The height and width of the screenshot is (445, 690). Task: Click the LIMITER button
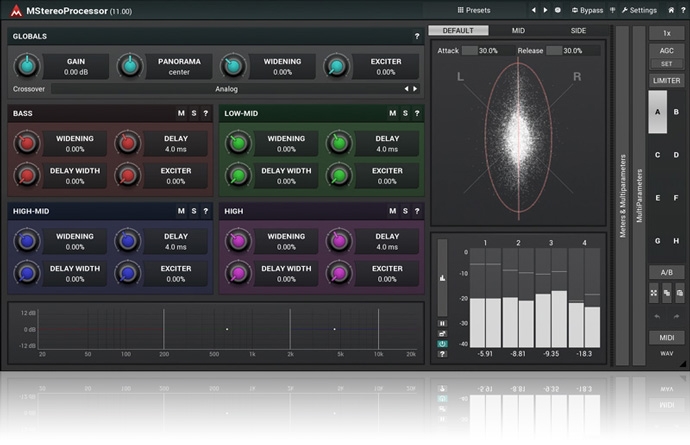666,80
